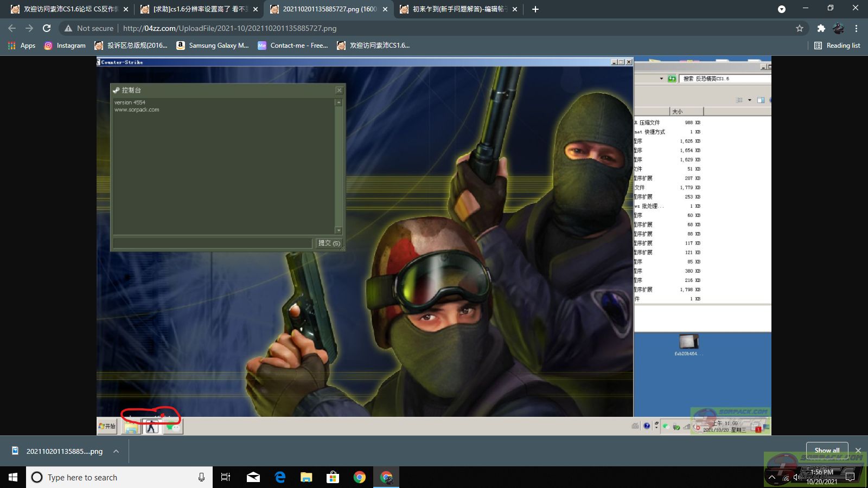This screenshot has width=868, height=488.
Task: Open Microsoft Edge from the taskbar
Action: (280, 477)
